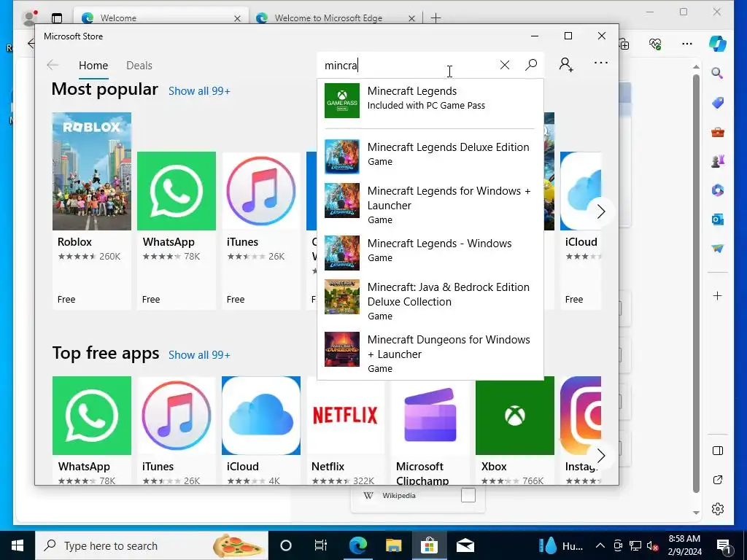Close the Welcome to Microsoft Edge tab

(411, 18)
